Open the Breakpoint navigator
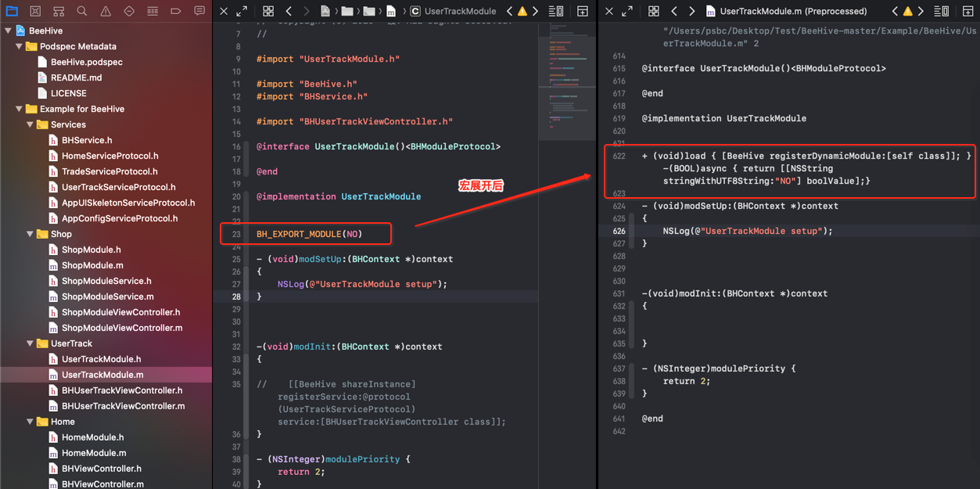 pyautogui.click(x=176, y=11)
